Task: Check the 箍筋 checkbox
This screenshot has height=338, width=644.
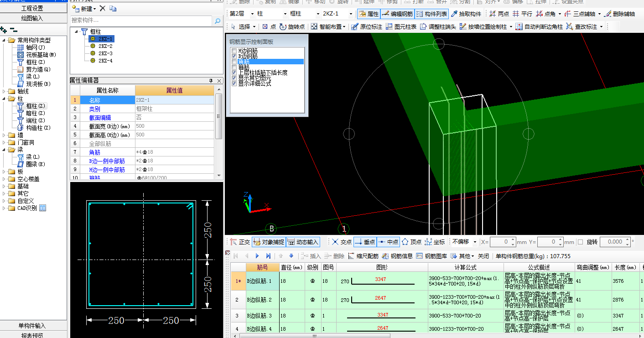Action: click(x=234, y=67)
